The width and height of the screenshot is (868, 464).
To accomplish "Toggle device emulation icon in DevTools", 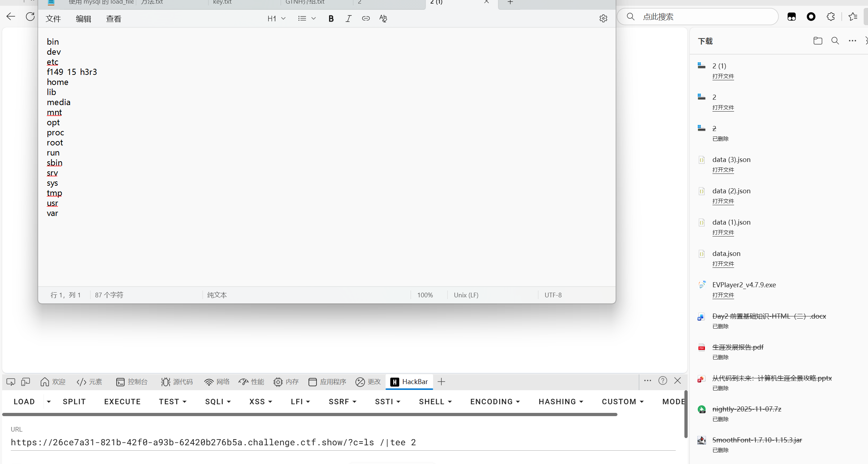I will 25,382.
